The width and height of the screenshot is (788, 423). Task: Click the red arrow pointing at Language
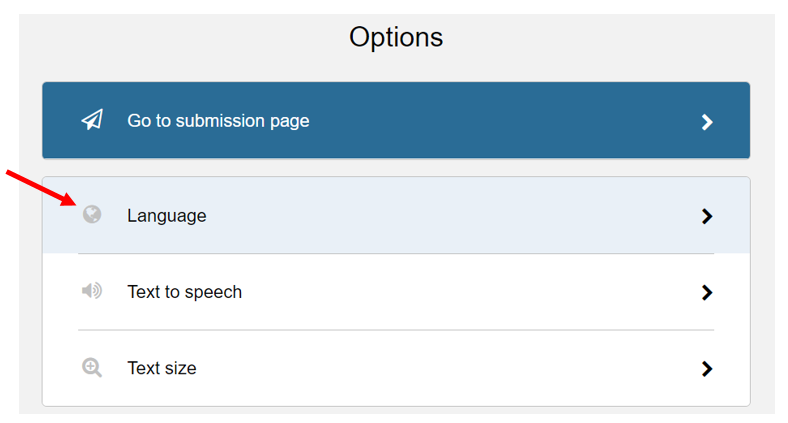[41, 188]
